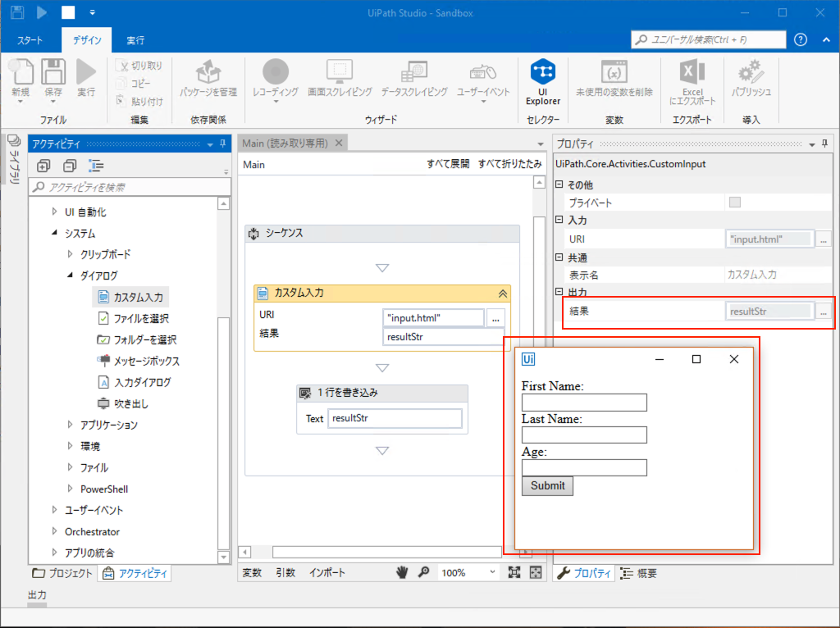Select フォルダーを選択 activity
The height and width of the screenshot is (628, 840).
click(137, 339)
